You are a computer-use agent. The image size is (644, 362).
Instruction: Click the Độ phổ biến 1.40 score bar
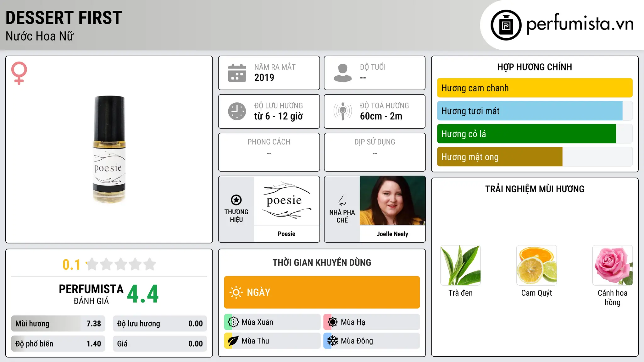(x=58, y=344)
